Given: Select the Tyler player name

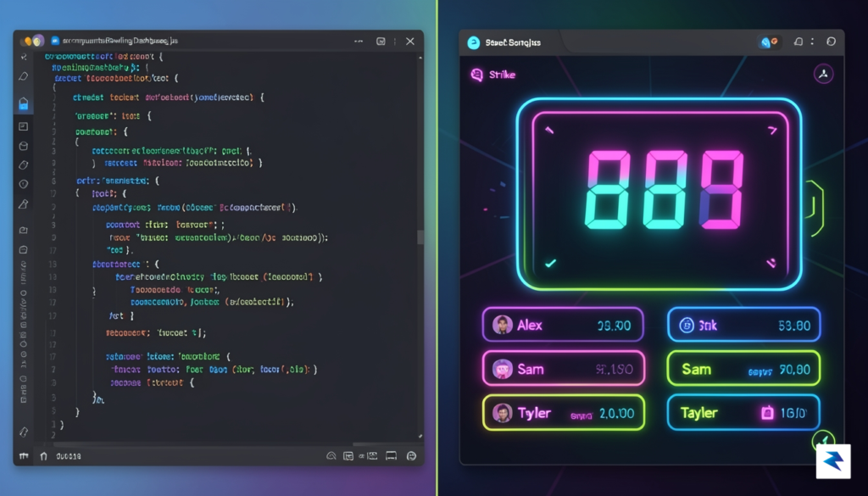Looking at the screenshot, I should (534, 413).
